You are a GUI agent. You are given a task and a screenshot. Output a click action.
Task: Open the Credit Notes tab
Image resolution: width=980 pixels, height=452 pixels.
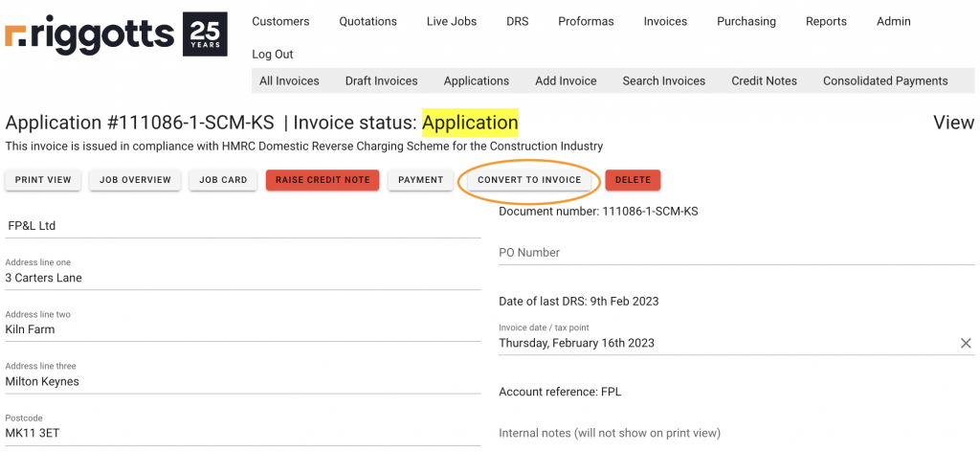(764, 81)
